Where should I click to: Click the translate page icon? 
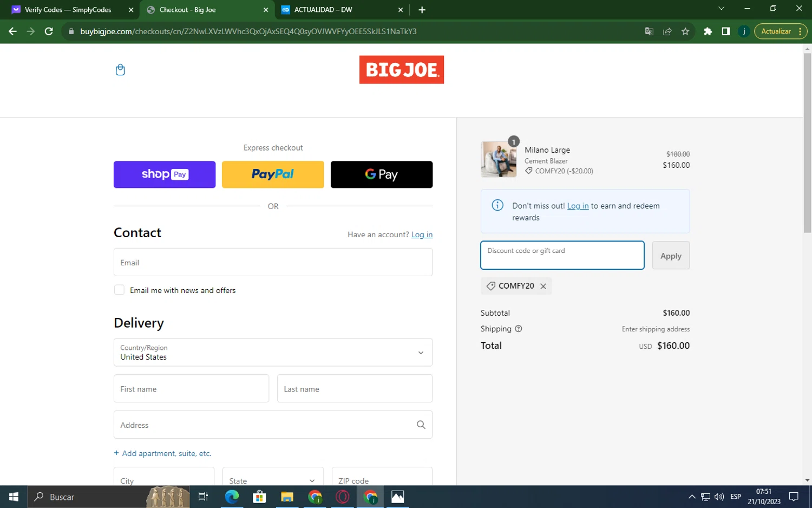649,31
